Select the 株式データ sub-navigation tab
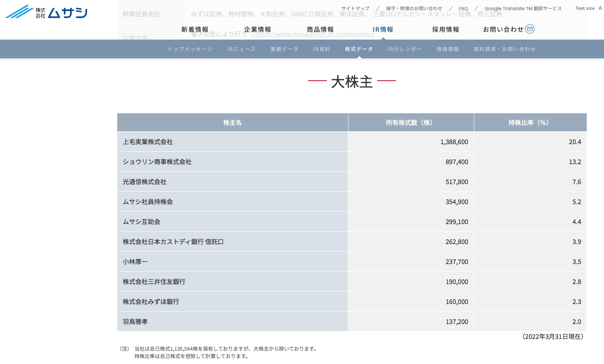 pos(359,49)
